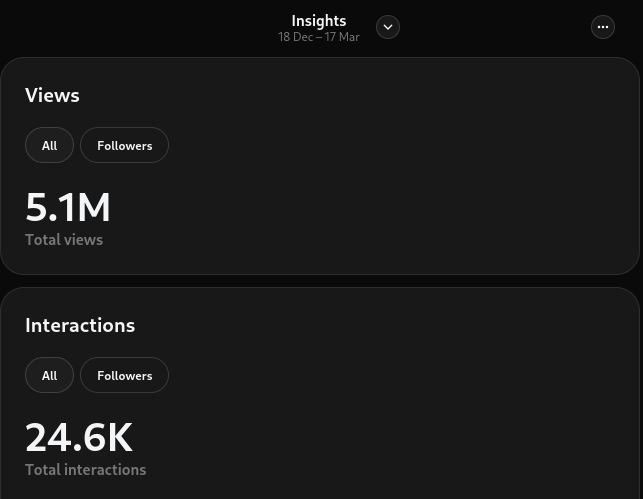Viewport: 643px width, 499px height.
Task: Click the Total views label
Action: point(64,240)
